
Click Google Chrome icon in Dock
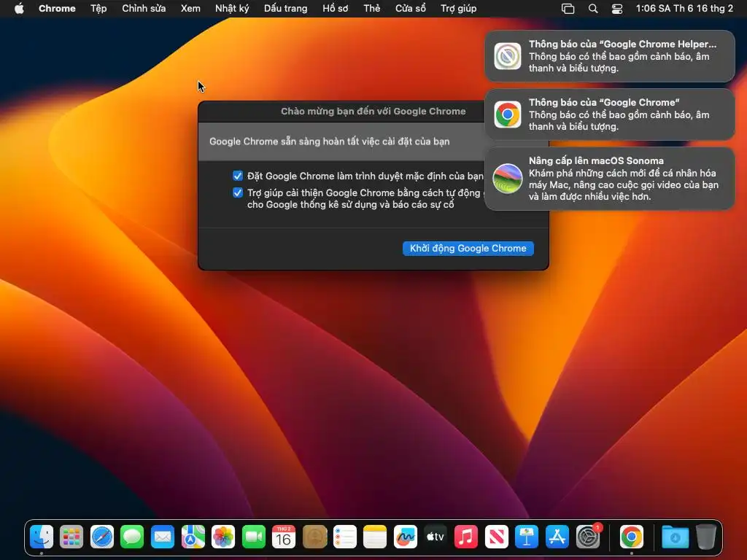632,537
